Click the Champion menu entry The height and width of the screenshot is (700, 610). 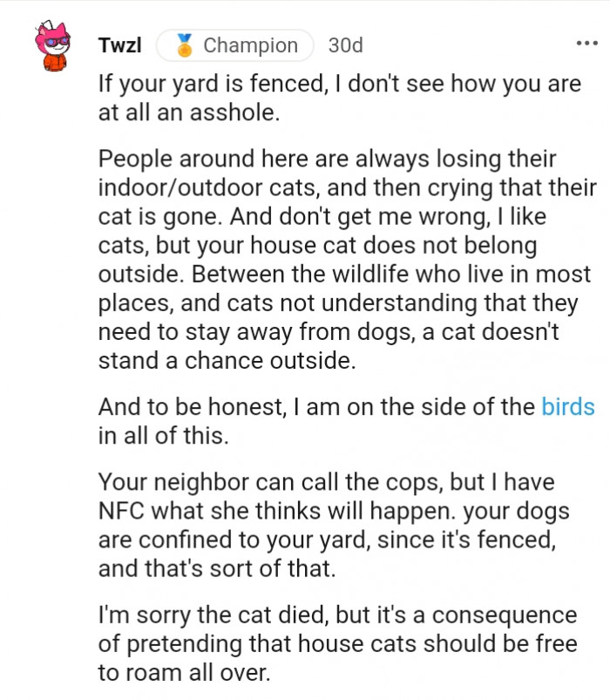250,45
